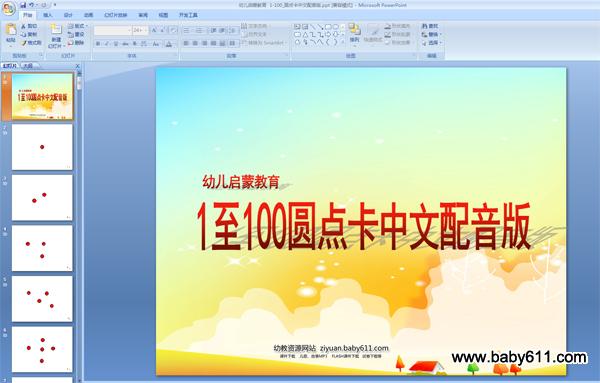Click the Find binoculars icon
This screenshot has width=600, height=383.
(425, 26)
